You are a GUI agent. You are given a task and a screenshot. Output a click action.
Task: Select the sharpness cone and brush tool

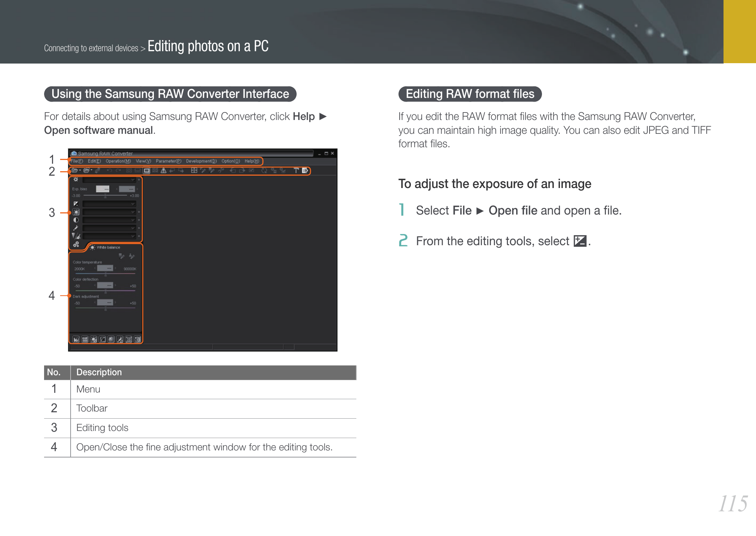pyautogui.click(x=76, y=236)
